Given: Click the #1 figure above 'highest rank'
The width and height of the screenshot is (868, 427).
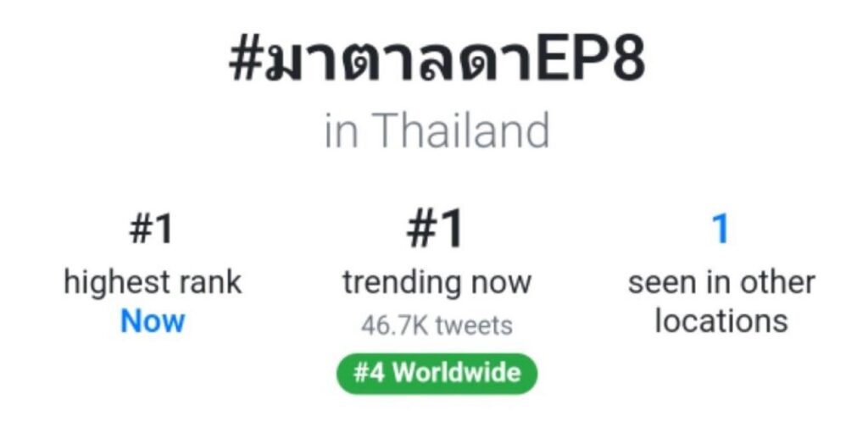Looking at the screenshot, I should click(153, 230).
